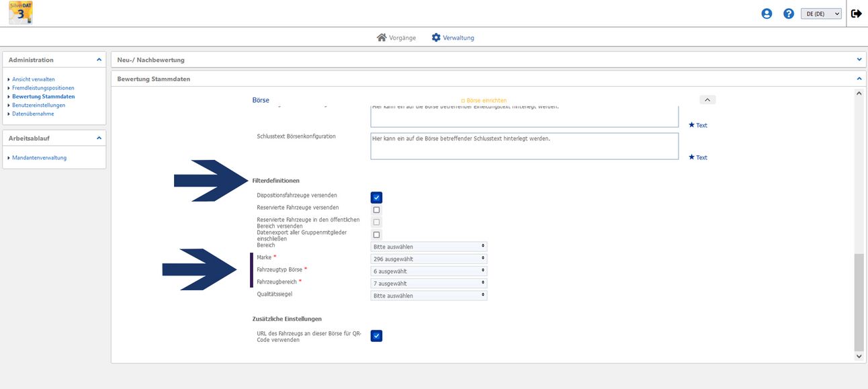868x389 pixels.
Task: Click the star Text link for Einleitungstext
Action: click(x=697, y=125)
